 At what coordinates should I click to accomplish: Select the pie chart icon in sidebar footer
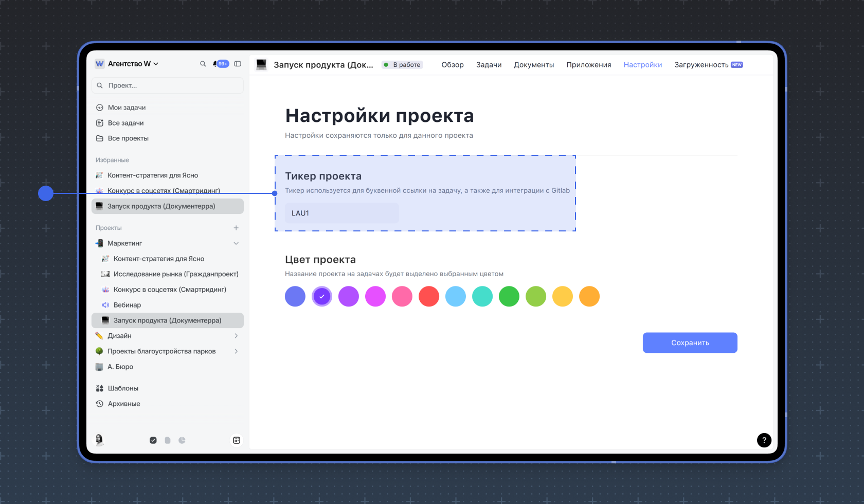[x=182, y=440]
